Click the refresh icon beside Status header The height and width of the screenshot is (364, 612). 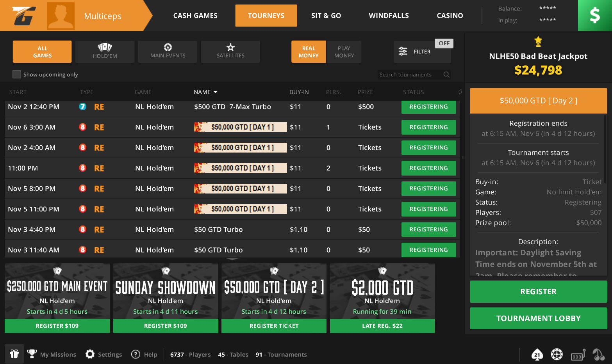(460, 92)
